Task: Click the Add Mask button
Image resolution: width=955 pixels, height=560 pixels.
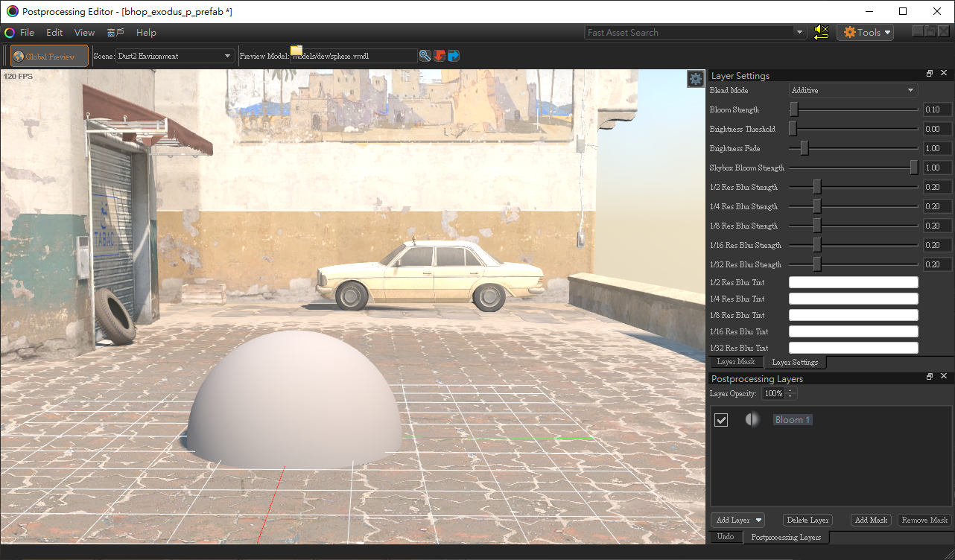Action: pyautogui.click(x=871, y=520)
